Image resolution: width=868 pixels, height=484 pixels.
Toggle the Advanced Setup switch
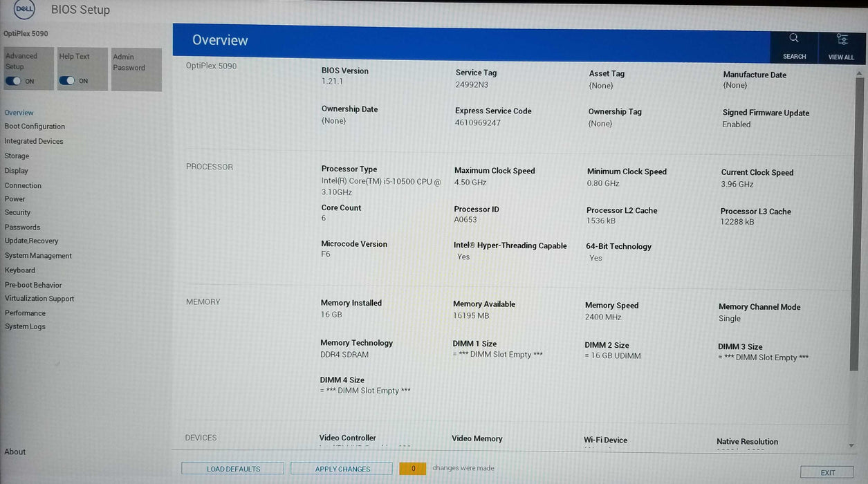13,81
